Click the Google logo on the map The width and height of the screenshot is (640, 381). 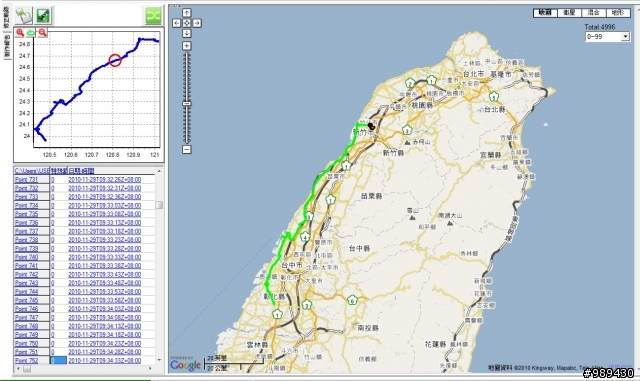point(185,364)
